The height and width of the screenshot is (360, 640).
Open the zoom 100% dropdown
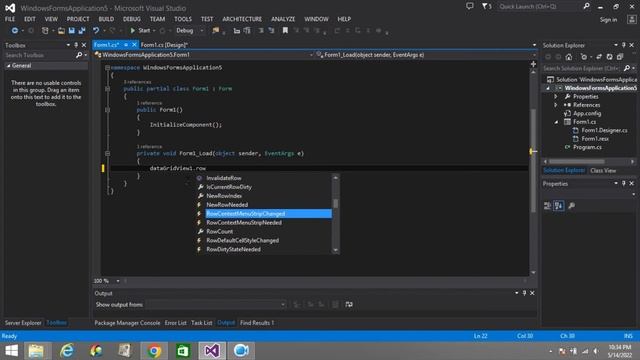point(118,281)
